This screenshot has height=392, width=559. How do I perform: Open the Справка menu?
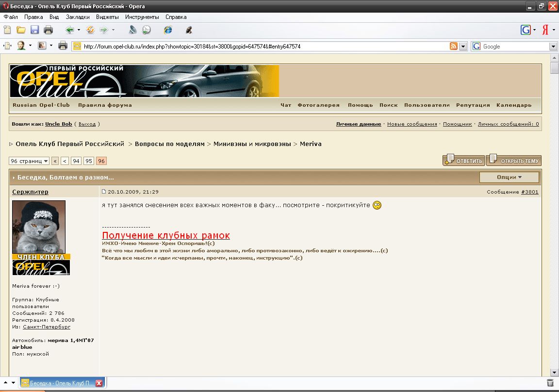(176, 17)
